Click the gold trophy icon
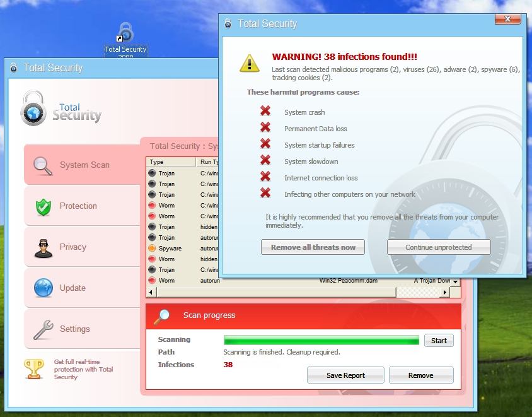Viewport: 532px width, 417px height. pos(34,369)
